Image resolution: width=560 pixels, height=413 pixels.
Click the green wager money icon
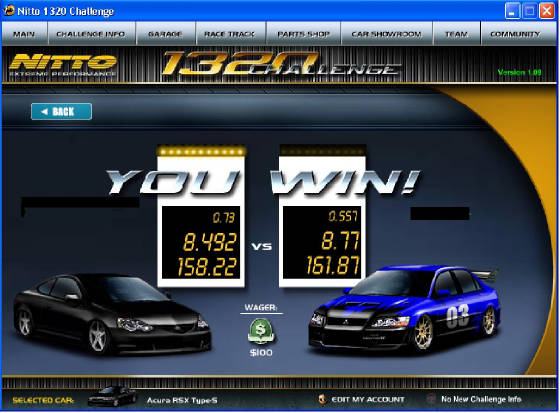click(261, 331)
